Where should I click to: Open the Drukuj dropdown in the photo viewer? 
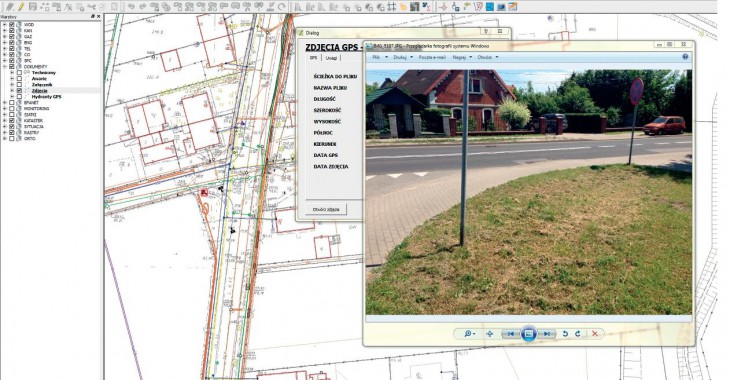pos(403,57)
